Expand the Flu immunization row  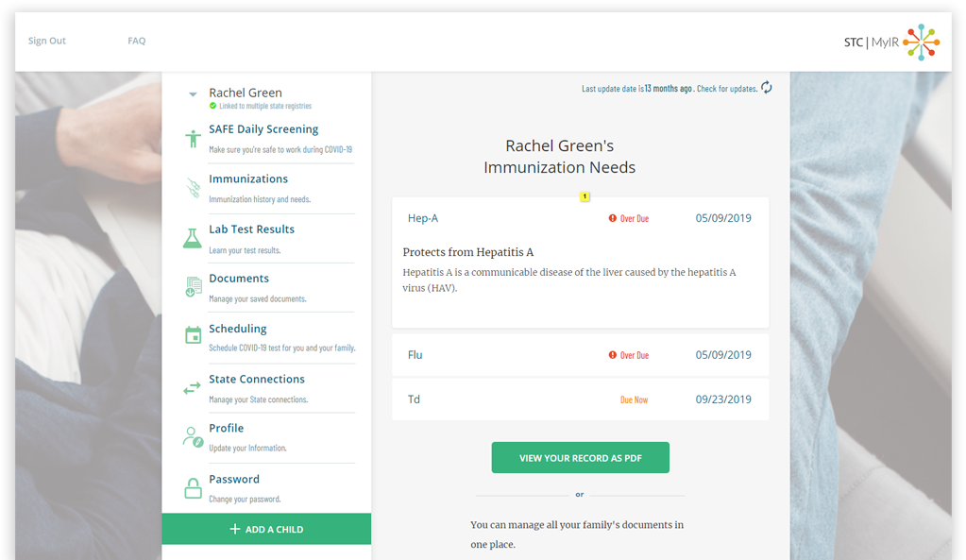[580, 355]
